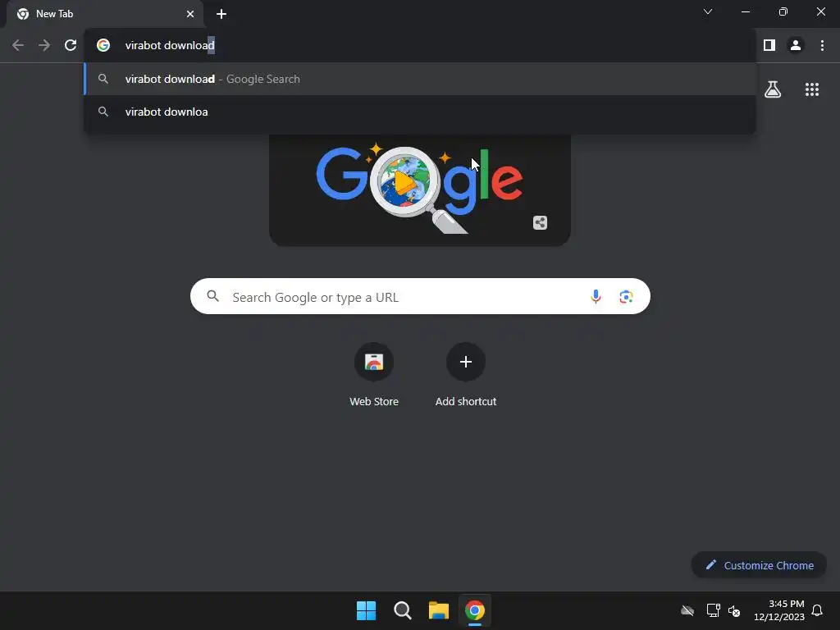Open Chrome Labs flask icon
The image size is (840, 630).
773,89
